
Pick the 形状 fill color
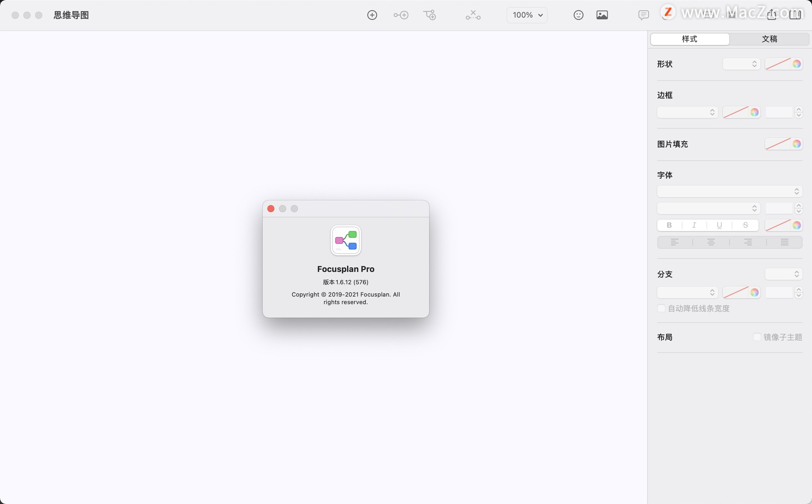[x=784, y=64]
